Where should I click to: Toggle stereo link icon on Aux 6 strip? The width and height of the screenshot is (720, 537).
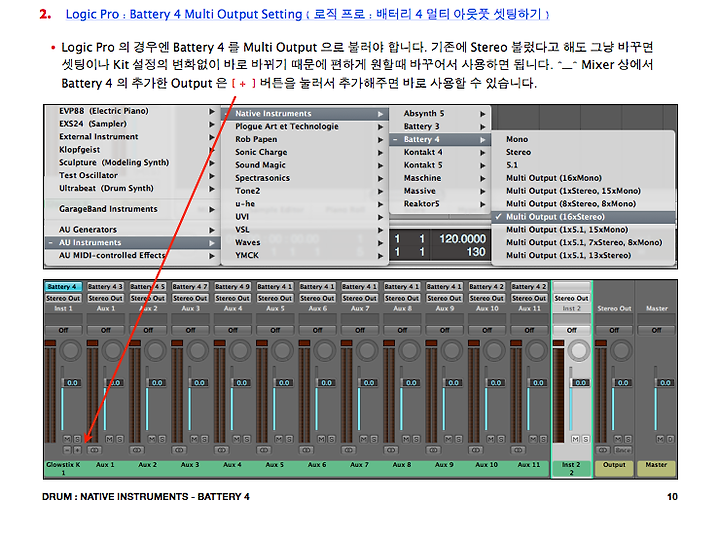pos(306,450)
